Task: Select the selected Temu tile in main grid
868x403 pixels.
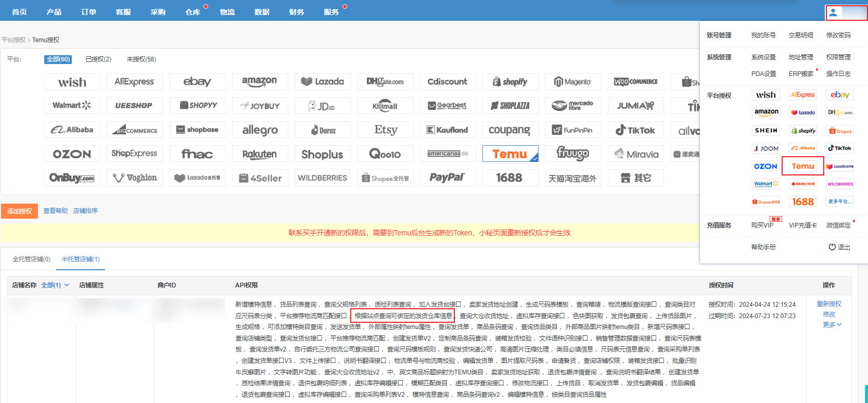Action: click(x=510, y=154)
